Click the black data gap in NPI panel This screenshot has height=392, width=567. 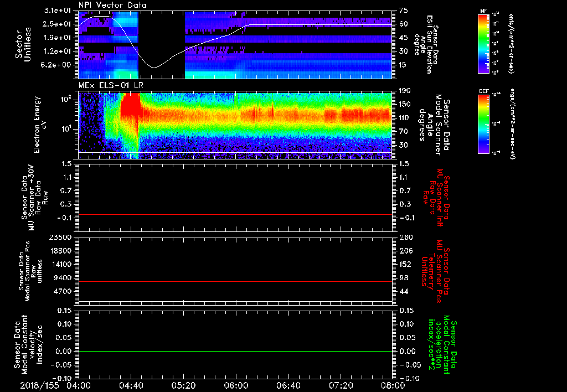161,45
